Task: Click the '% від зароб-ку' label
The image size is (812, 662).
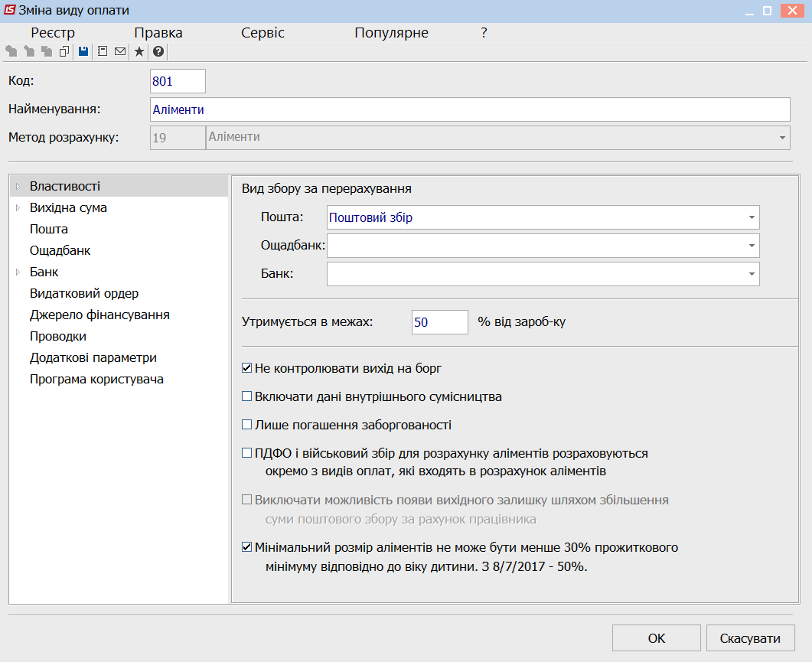Action: coord(521,322)
